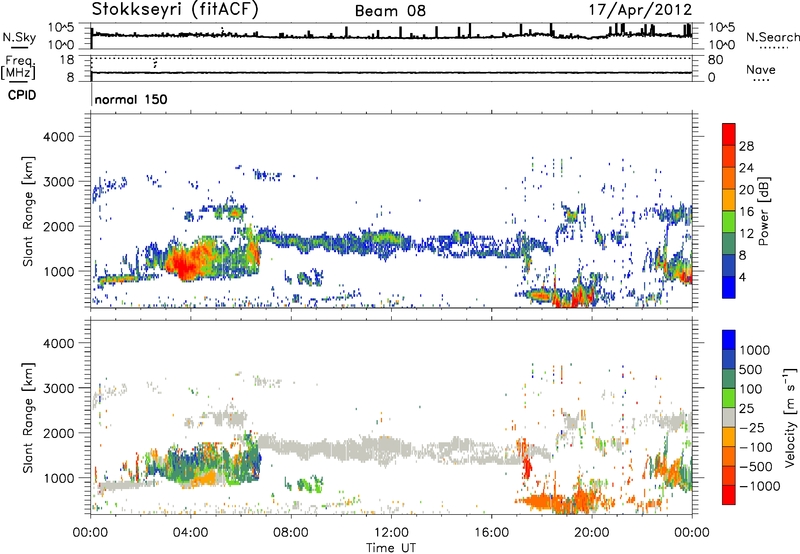
Task: Click the "Stokkseyri (fitACF)" plot title
Action: [175, 10]
